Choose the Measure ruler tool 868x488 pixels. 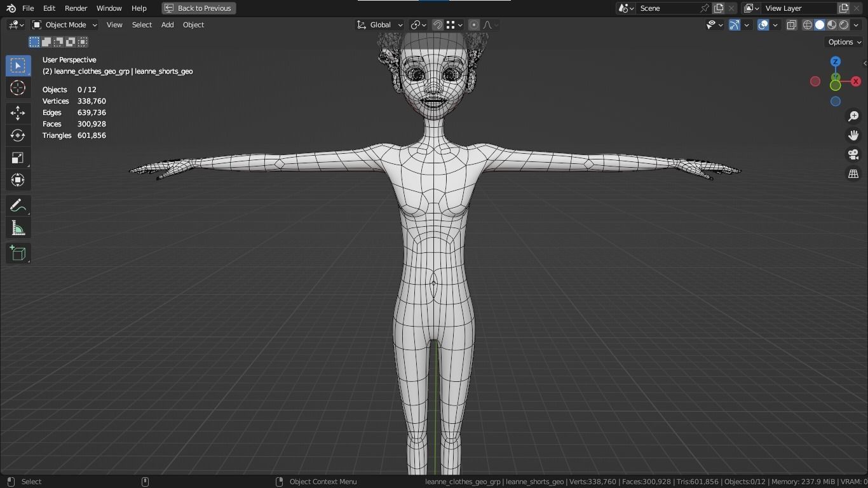click(x=18, y=228)
